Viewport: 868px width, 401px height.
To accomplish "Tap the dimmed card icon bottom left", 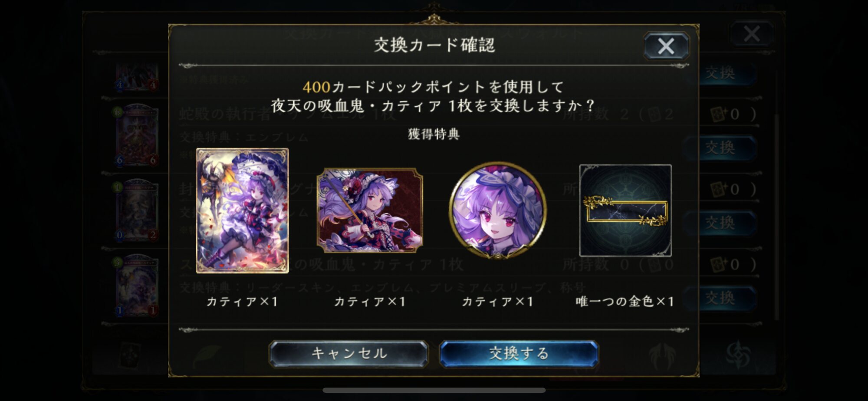I will (130, 356).
